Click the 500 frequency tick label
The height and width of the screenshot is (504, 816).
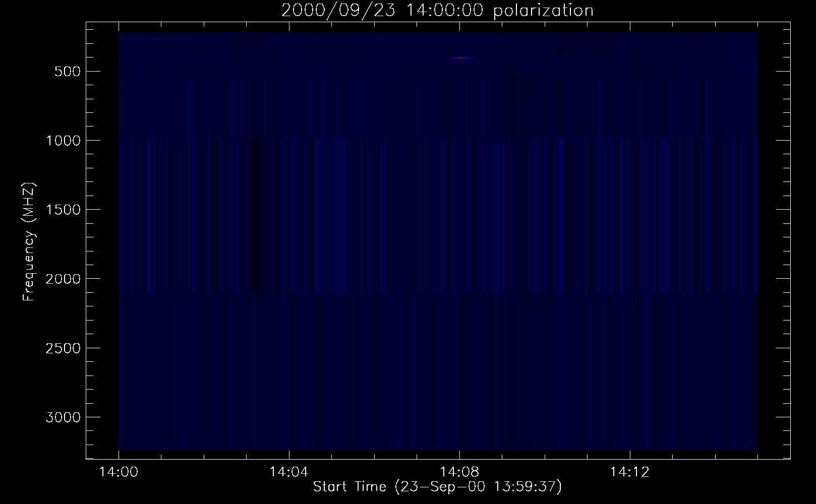point(68,72)
